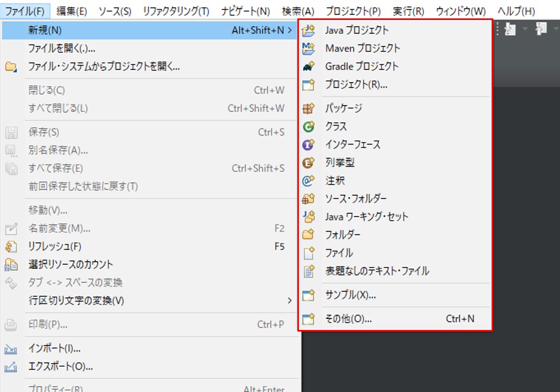Select インターフェース in the submenu
This screenshot has width=560, height=392.
pyautogui.click(x=395, y=145)
